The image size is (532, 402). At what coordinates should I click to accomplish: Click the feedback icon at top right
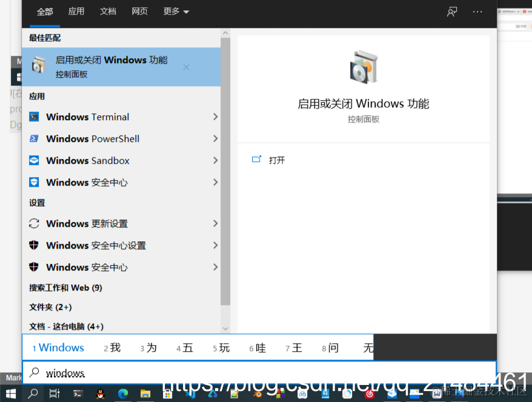coord(452,11)
